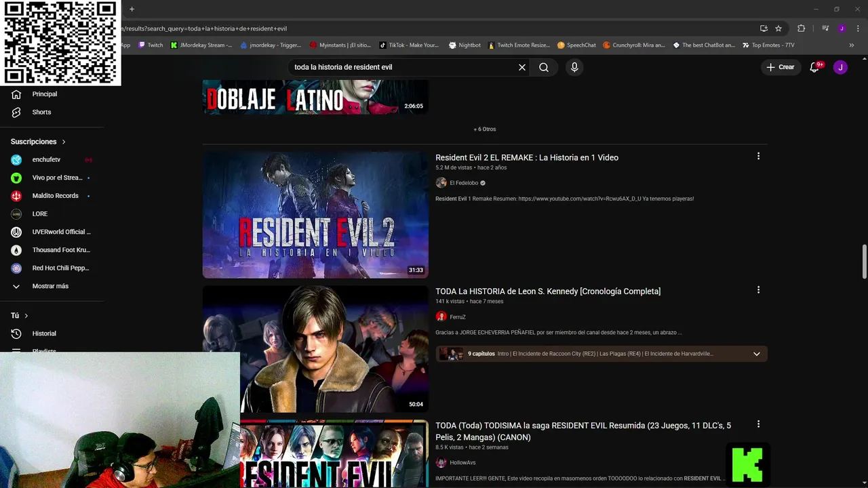
Task: Open the RESIDENT EVIL saga characters thumbnail
Action: pyautogui.click(x=334, y=453)
